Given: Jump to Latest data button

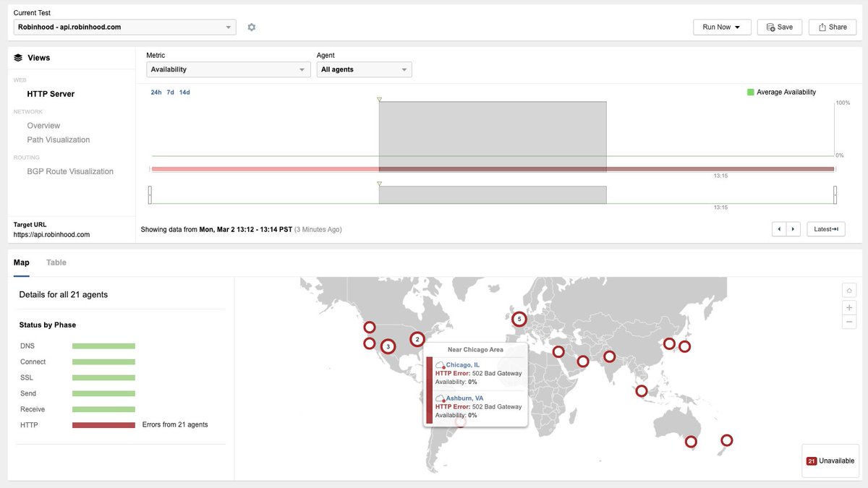Looking at the screenshot, I should coord(825,229).
